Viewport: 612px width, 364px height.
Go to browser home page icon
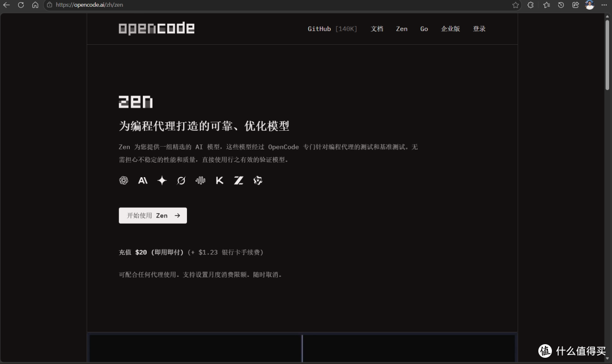(35, 5)
